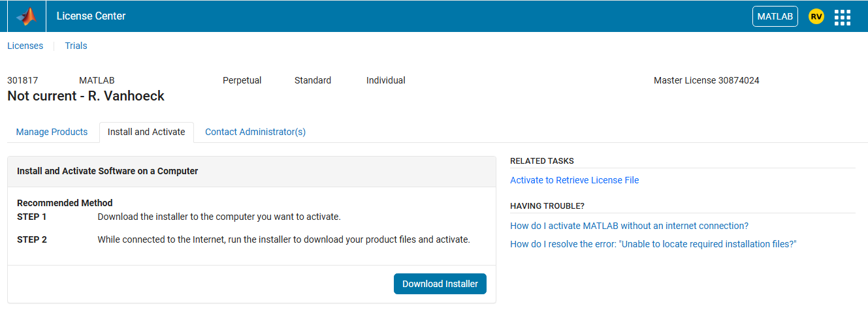Switch to the Manage Products tab
The image size is (868, 321).
pyautogui.click(x=52, y=132)
